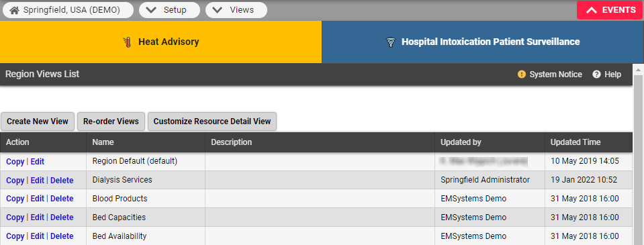Click the Re-order Views button
Screen dimensions: 644x245
pos(111,121)
